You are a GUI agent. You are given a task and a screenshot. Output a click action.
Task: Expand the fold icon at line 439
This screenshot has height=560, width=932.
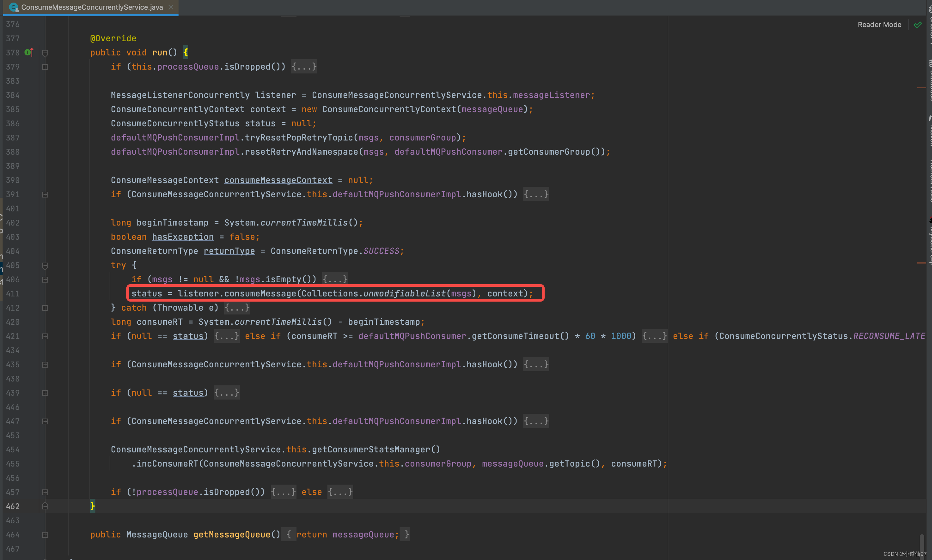click(45, 393)
